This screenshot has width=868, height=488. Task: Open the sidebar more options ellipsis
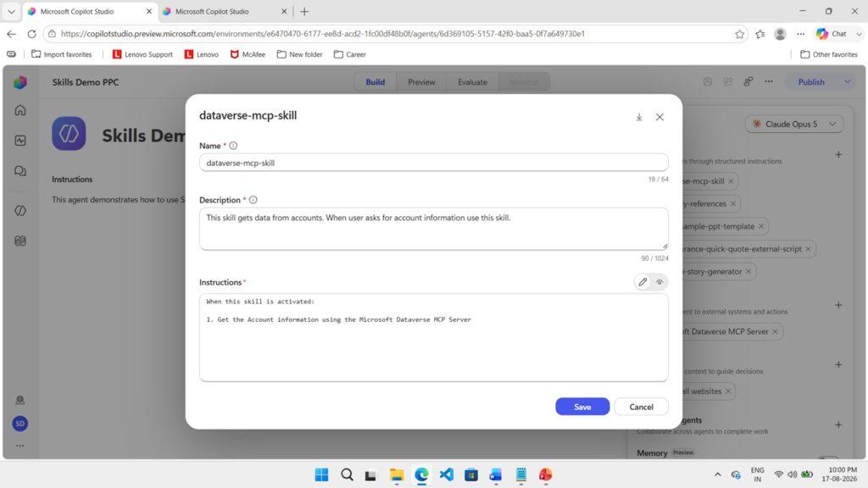click(20, 446)
